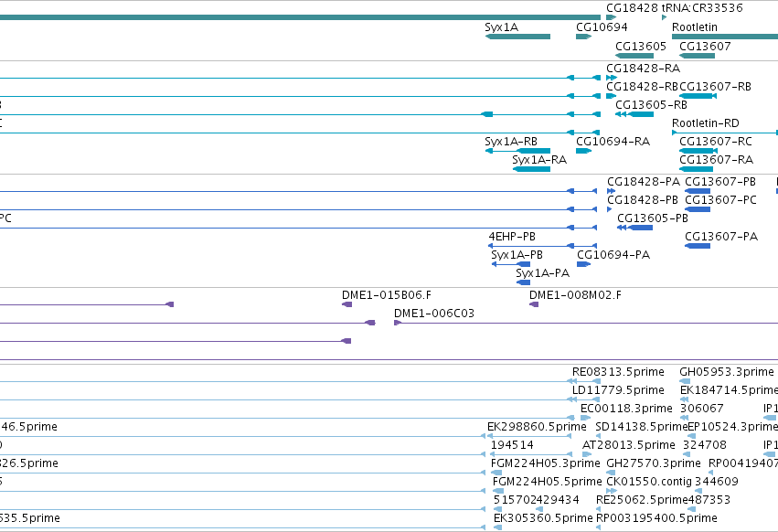Image resolution: width=778 pixels, height=532 pixels.
Task: Click the teal Rootletin gene bar
Action: click(724, 37)
